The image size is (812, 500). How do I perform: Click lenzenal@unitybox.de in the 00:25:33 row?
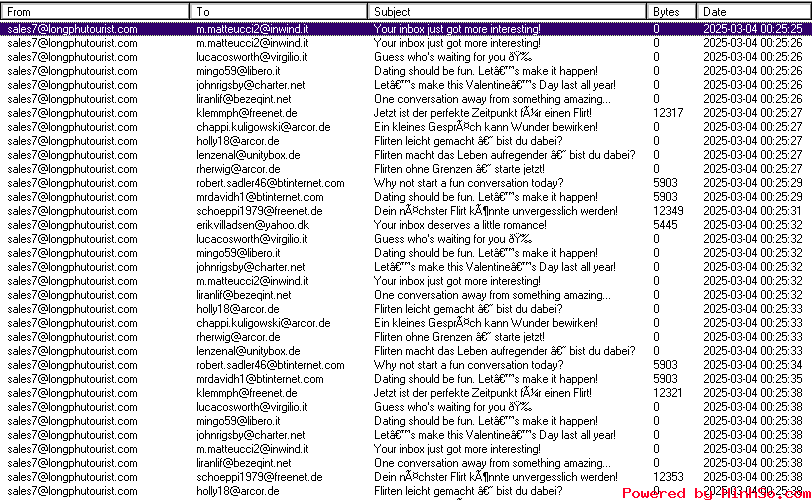click(248, 350)
